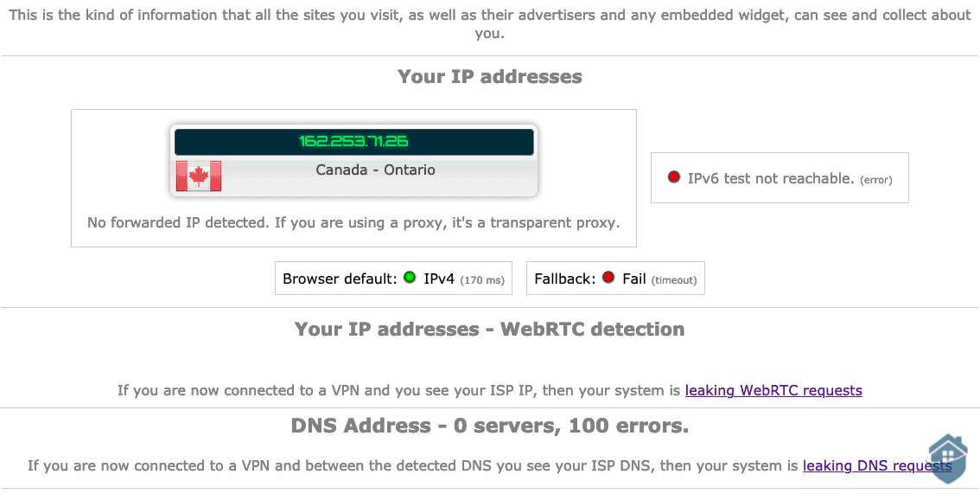980x500 pixels.
Task: Open the leaking WebRTC requests link
Action: click(773, 390)
